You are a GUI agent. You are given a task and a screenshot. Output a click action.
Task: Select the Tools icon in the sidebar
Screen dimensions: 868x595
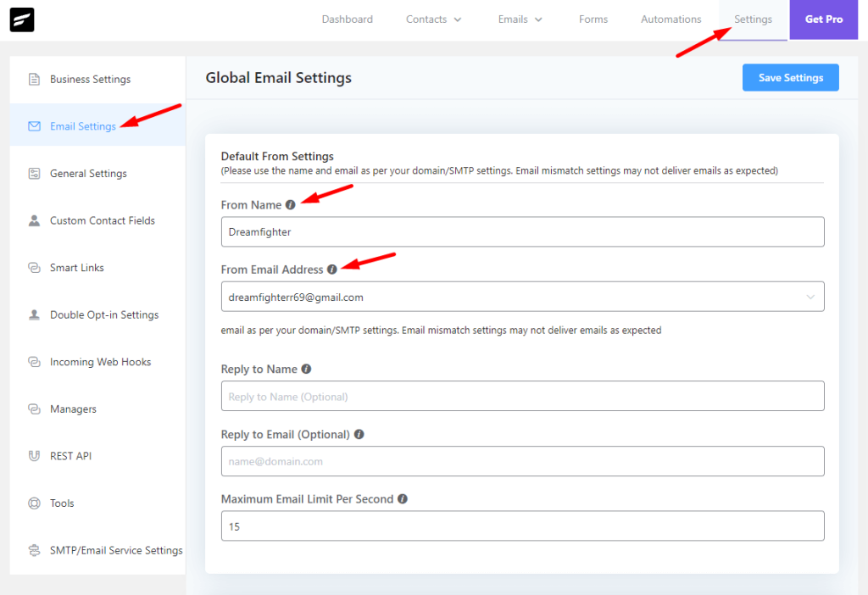(35, 503)
